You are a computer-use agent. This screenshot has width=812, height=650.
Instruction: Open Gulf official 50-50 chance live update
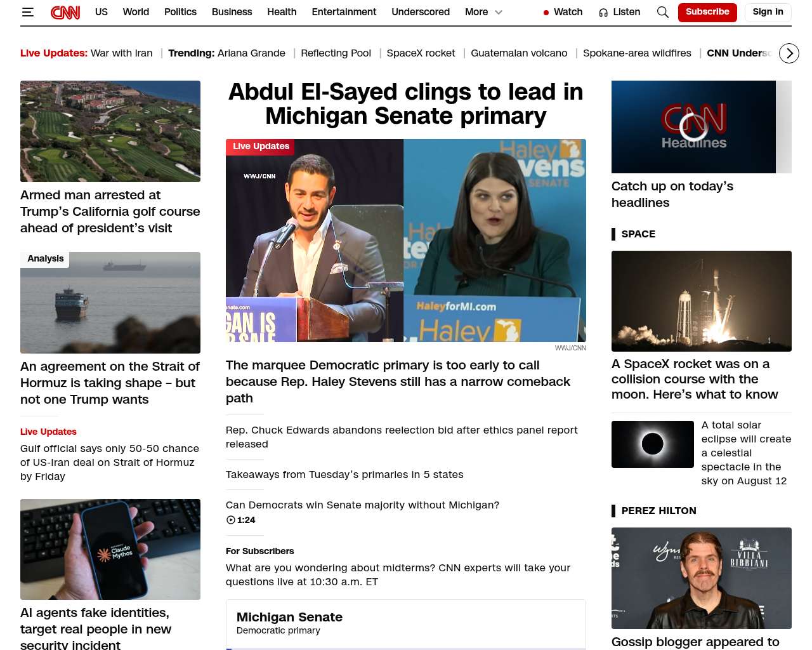point(110,462)
